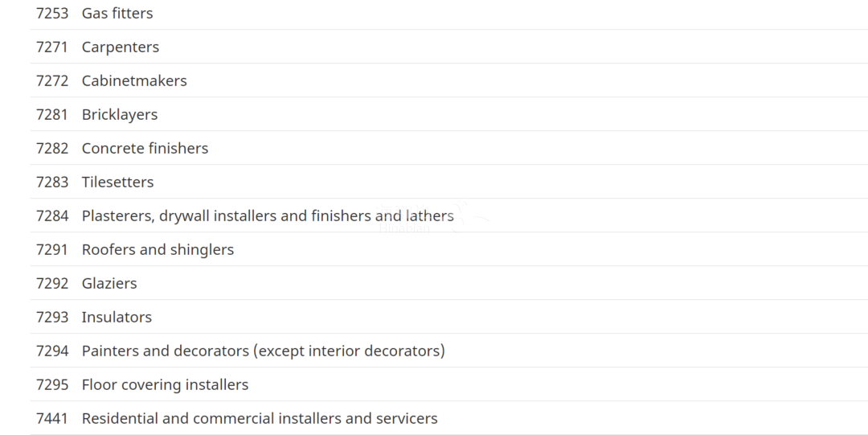Viewport: 868px width, 435px height.
Task: Click NOC code 7294
Action: click(x=52, y=351)
